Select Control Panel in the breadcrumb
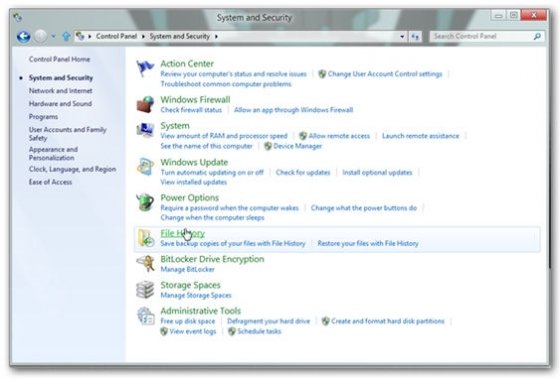 (x=116, y=36)
